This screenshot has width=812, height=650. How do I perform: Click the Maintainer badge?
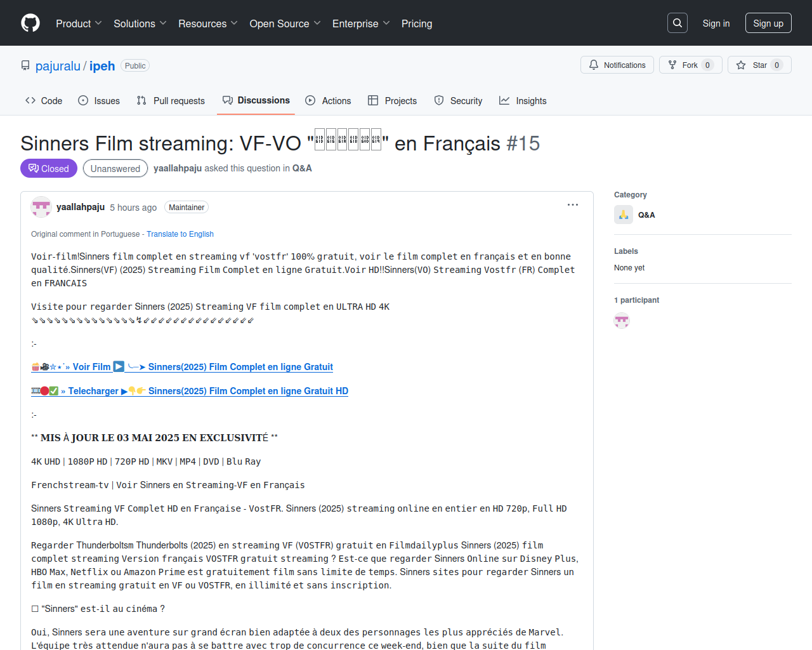click(x=187, y=208)
